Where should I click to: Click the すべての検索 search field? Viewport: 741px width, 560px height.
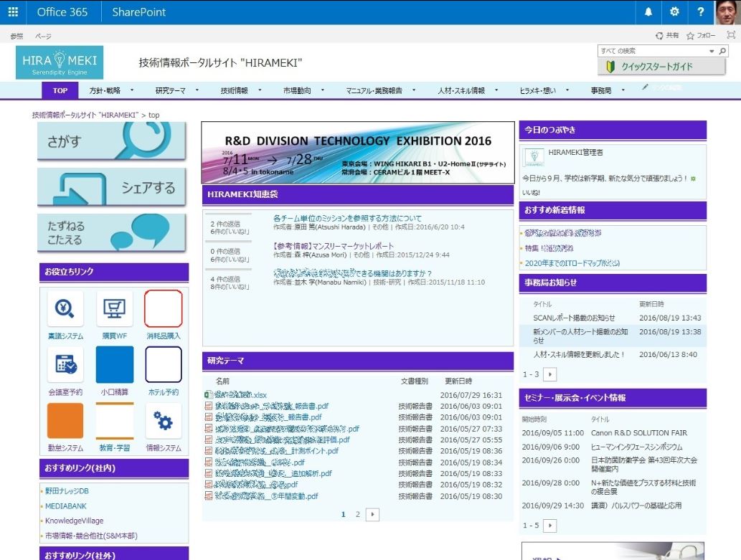(652, 51)
